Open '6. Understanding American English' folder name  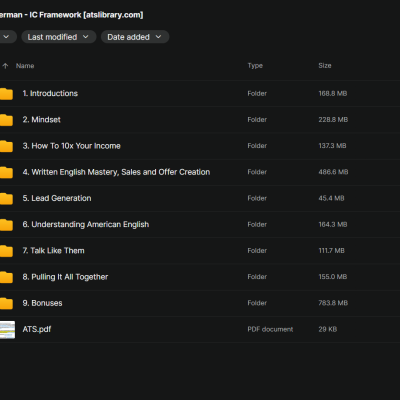(86, 224)
